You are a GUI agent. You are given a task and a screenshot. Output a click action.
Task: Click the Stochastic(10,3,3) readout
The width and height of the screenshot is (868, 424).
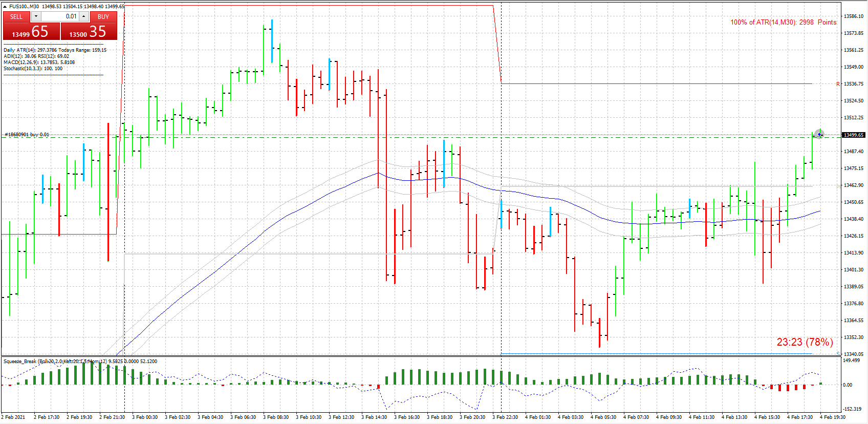tap(33, 69)
